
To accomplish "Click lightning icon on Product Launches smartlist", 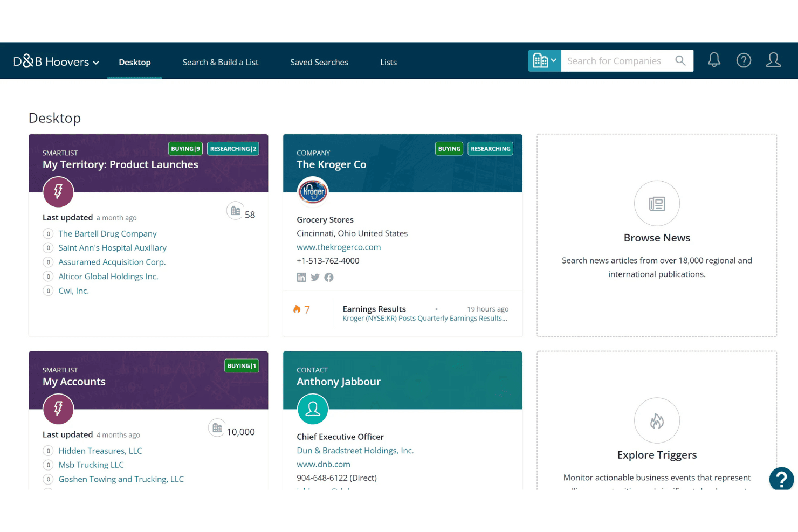I will 58,191.
